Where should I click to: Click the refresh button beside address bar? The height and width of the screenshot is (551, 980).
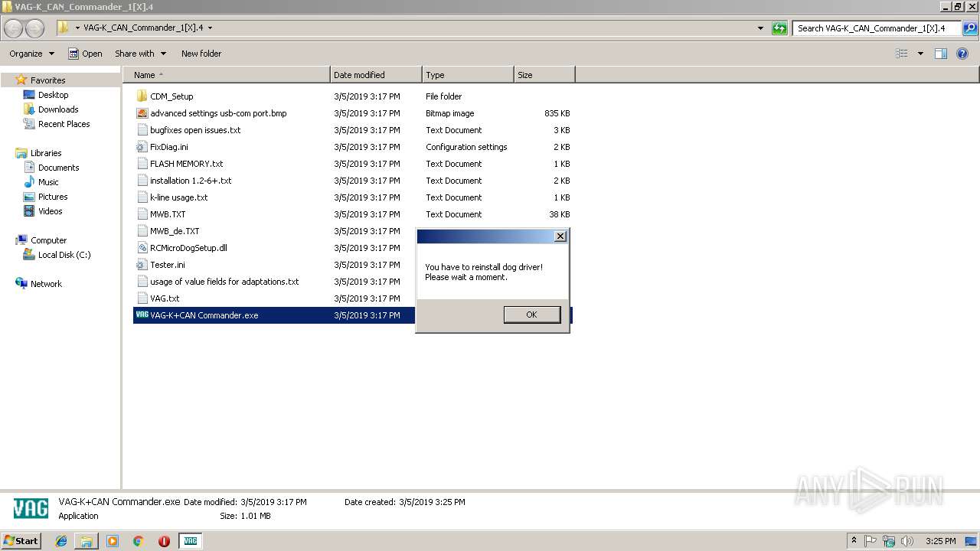click(x=779, y=28)
